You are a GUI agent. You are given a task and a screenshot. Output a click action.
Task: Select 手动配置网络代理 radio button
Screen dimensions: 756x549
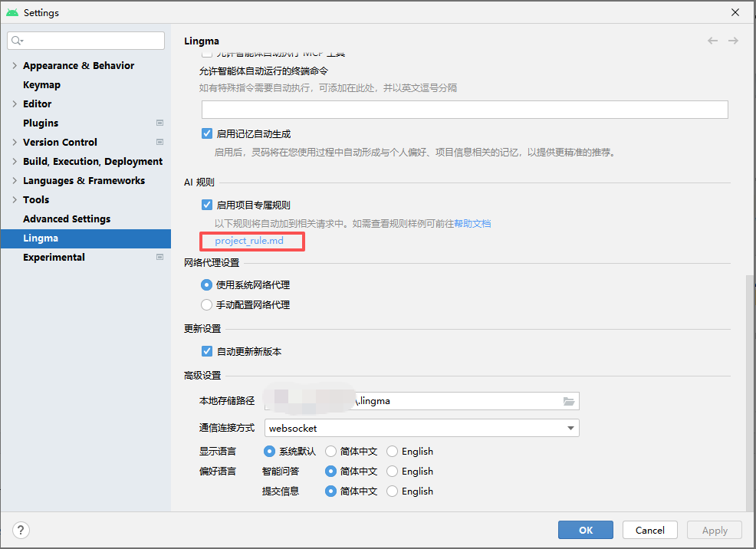tap(206, 304)
